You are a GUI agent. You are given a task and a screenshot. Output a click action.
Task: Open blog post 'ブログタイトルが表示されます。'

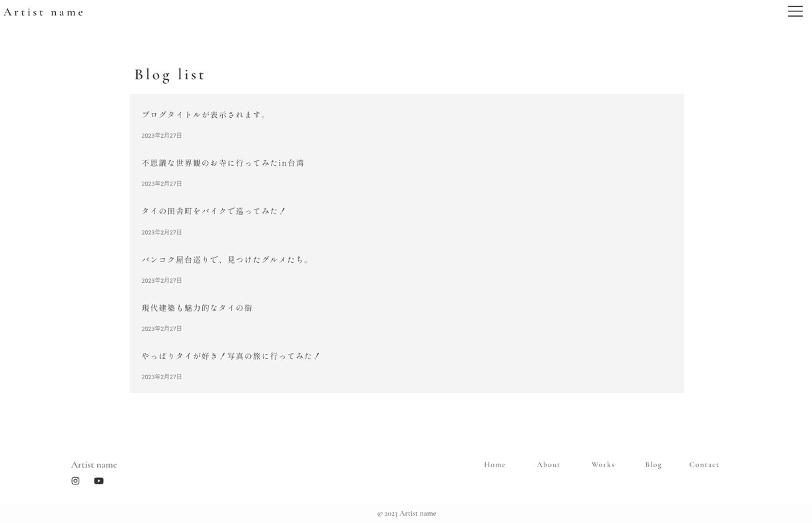click(x=204, y=114)
